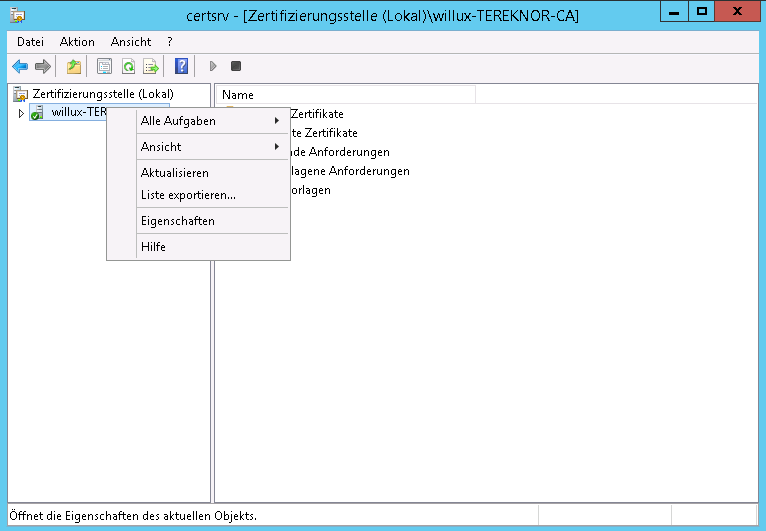Choose Aktualisieren from the context menu

(175, 173)
